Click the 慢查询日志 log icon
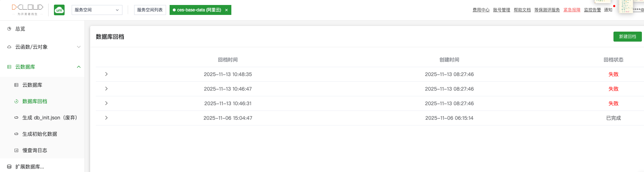This screenshot has width=644, height=172. (x=16, y=150)
